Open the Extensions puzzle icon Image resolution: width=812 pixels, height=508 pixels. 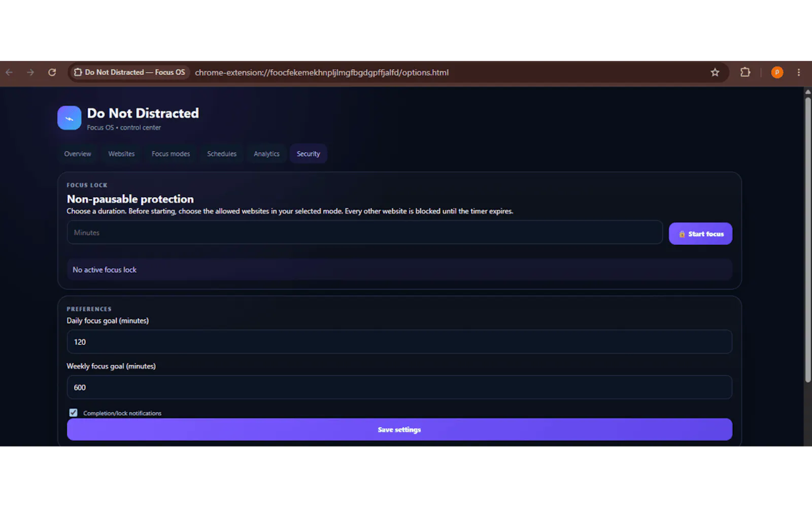[x=745, y=72]
